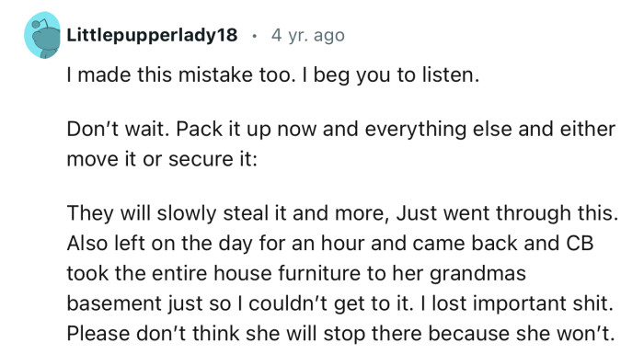Click the 'Just went through this.' sentence
The image size is (644, 354).
[x=507, y=213]
